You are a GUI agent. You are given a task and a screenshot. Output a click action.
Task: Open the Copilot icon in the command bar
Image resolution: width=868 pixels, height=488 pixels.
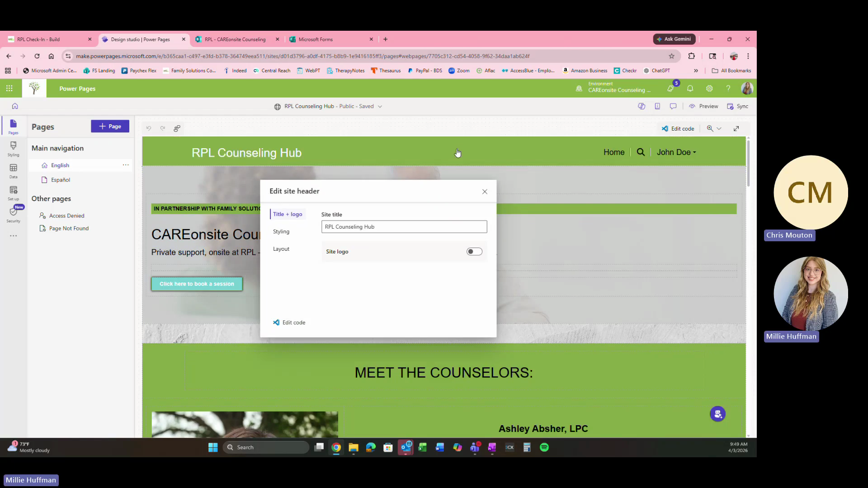pos(641,106)
